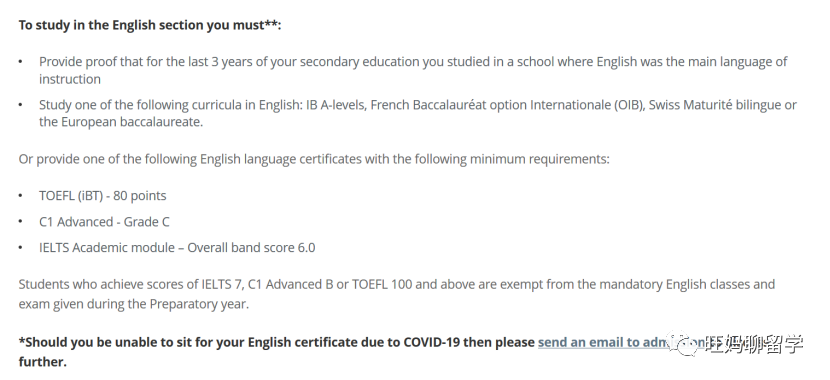Select the bullet dot before "Provide proof"
The image size is (830, 380).
point(21,62)
